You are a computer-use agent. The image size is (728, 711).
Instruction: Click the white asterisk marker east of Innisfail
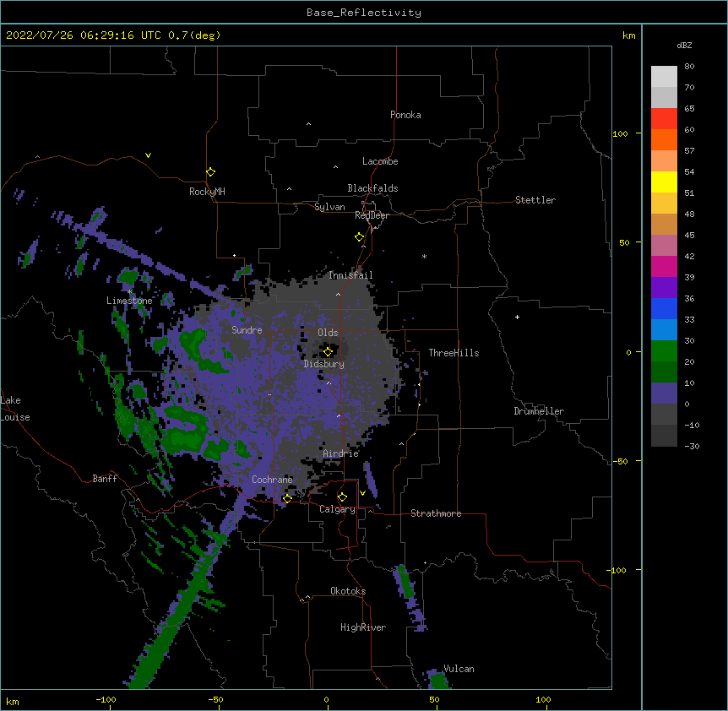pyautogui.click(x=424, y=256)
